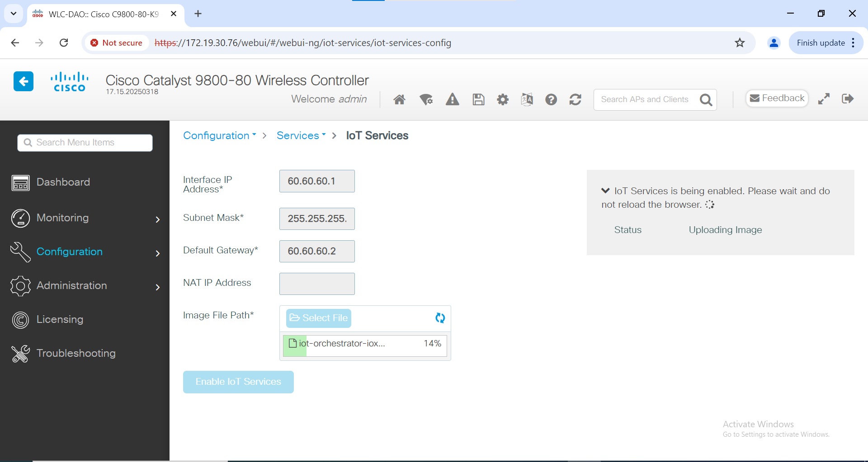Click the Enable IoT Services button
The height and width of the screenshot is (462, 868).
click(x=238, y=382)
